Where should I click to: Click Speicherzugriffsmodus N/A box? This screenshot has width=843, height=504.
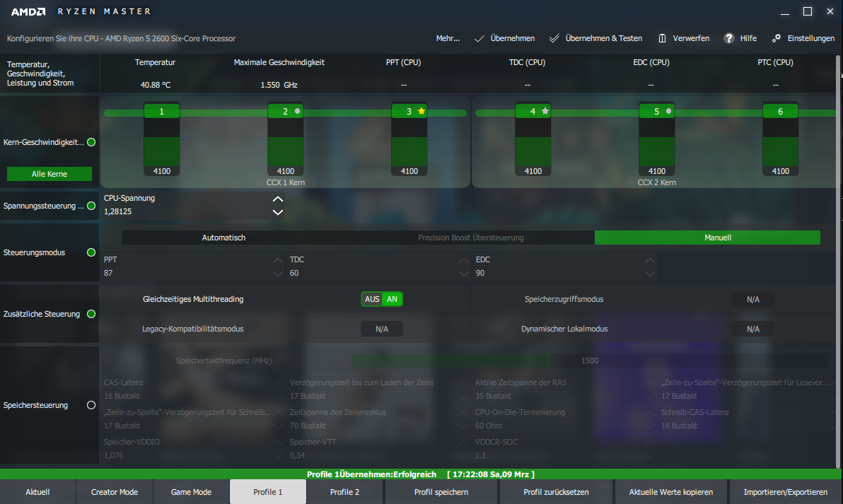point(753,299)
